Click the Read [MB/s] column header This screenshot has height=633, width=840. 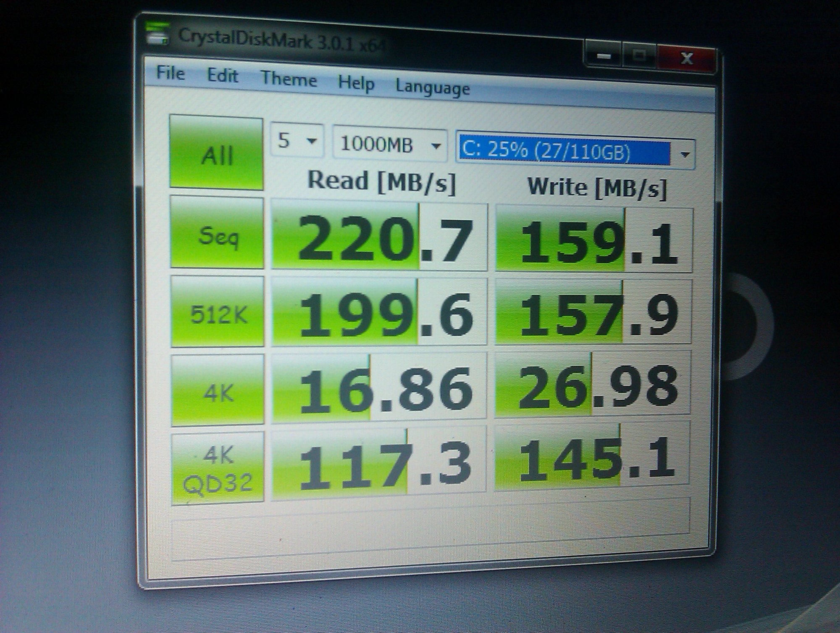381,182
